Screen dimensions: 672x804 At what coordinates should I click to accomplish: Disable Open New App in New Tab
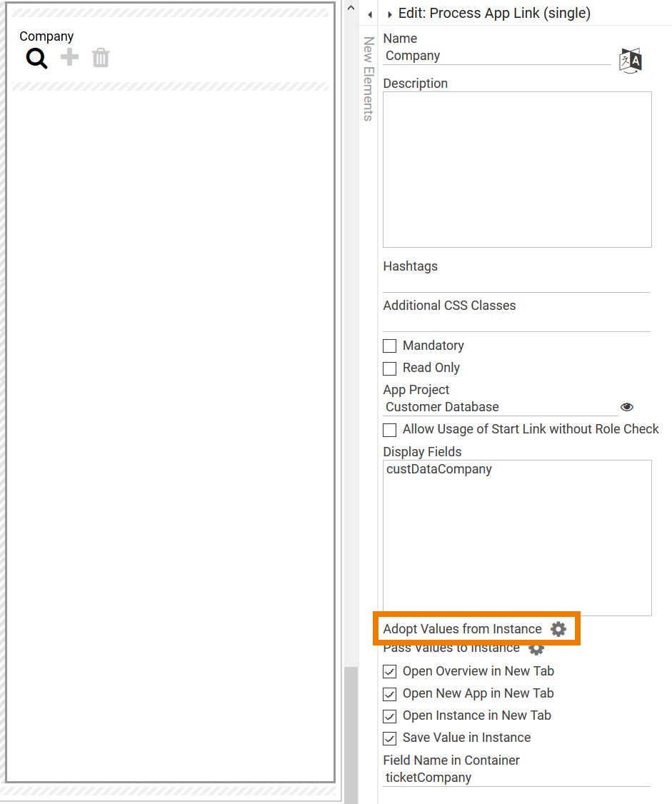(x=390, y=694)
